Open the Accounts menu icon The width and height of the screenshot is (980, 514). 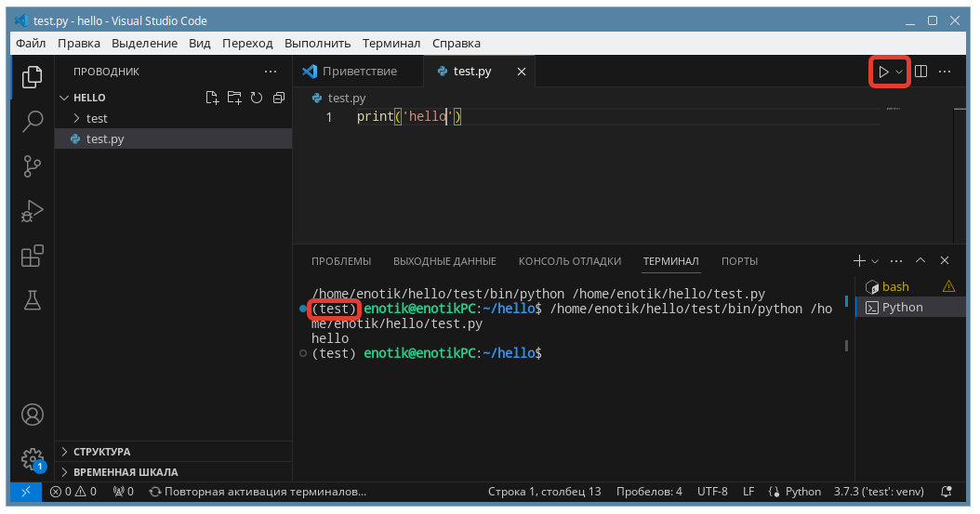[x=32, y=415]
